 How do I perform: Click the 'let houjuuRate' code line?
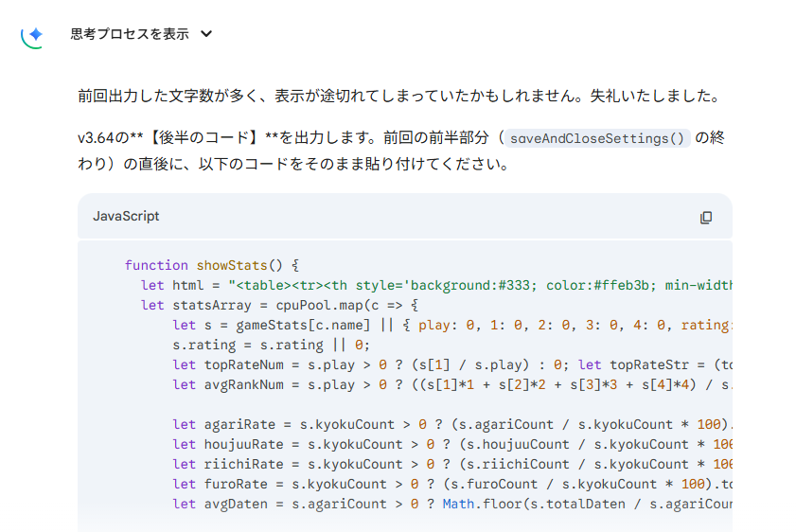452,444
